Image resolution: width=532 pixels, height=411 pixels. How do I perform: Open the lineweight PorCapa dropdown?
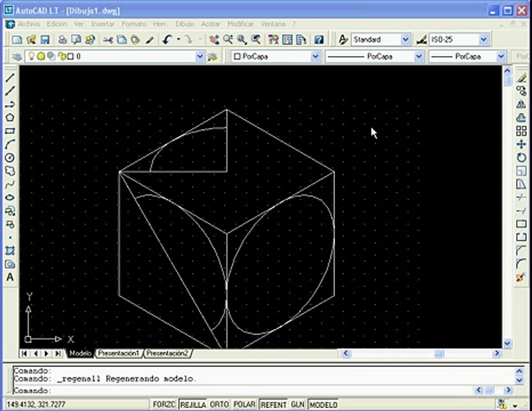point(501,57)
